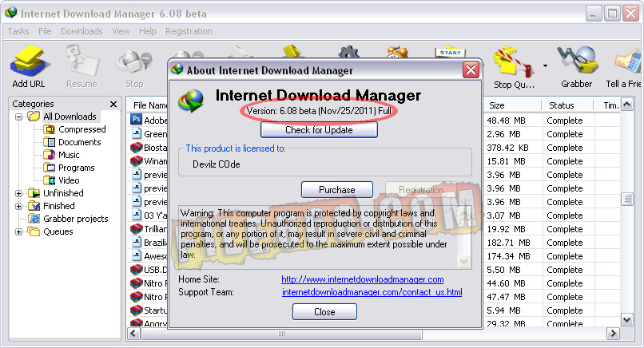Click the list's scroll up arrow
Screen dimensions: 644x348
pyautogui.click(x=626, y=105)
